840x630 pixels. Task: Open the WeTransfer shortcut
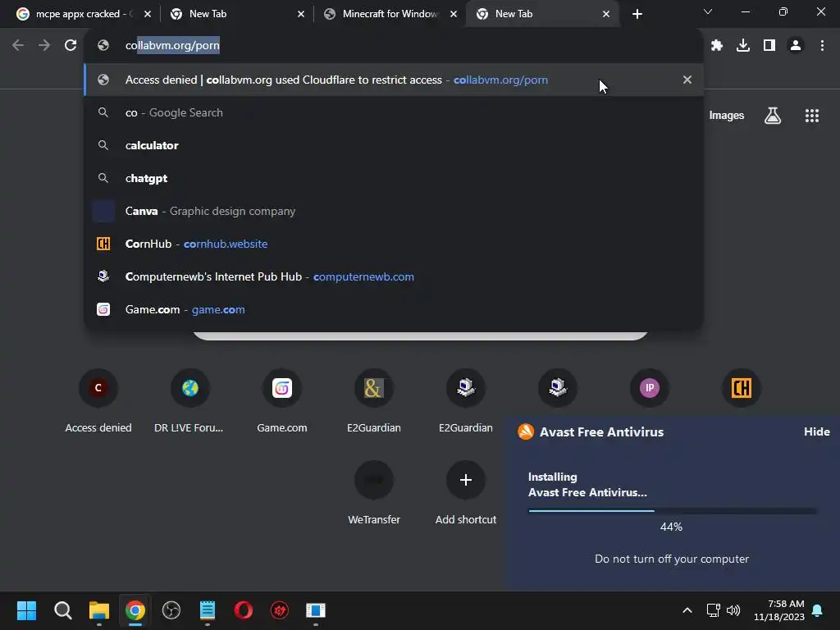pyautogui.click(x=374, y=493)
